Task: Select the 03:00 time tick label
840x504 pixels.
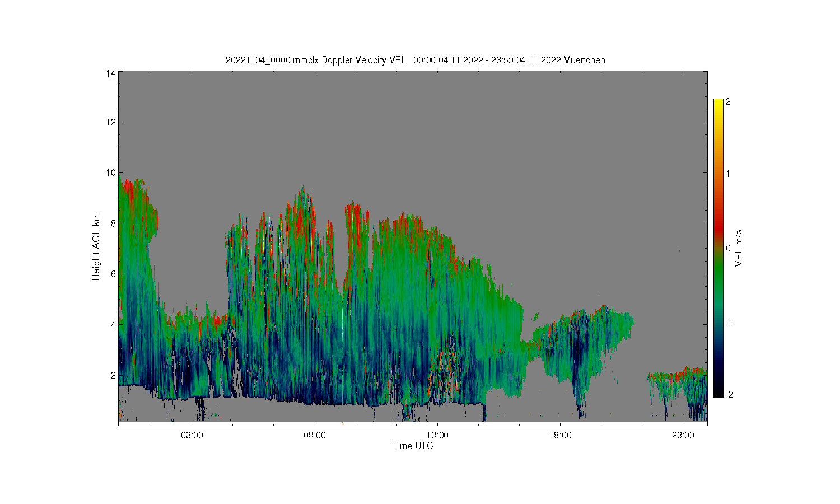Action: click(x=192, y=435)
